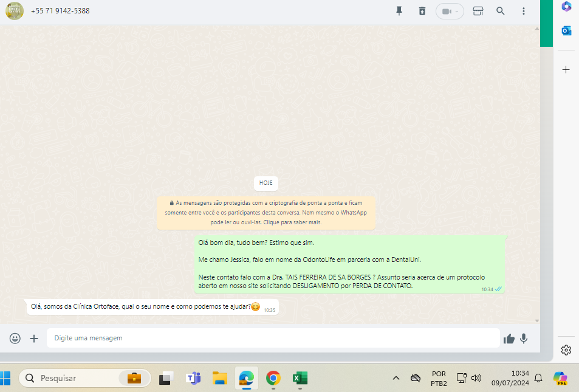The image size is (579, 392).
Task: Open Microsoft Teams from taskbar
Action: coord(193,378)
